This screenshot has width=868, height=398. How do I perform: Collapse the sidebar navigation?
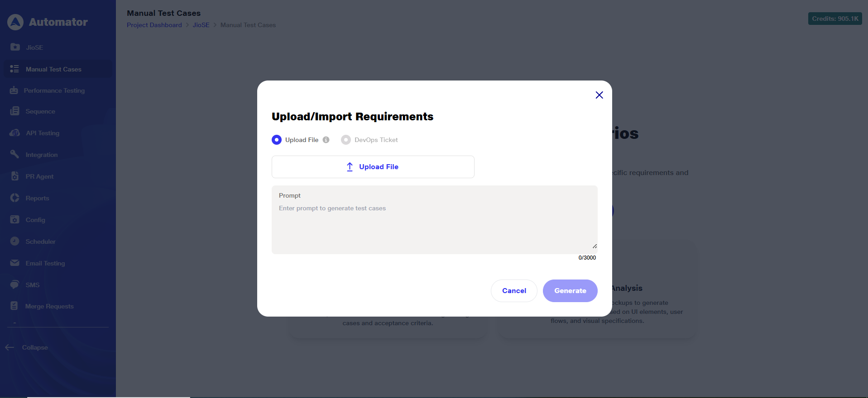tap(27, 347)
